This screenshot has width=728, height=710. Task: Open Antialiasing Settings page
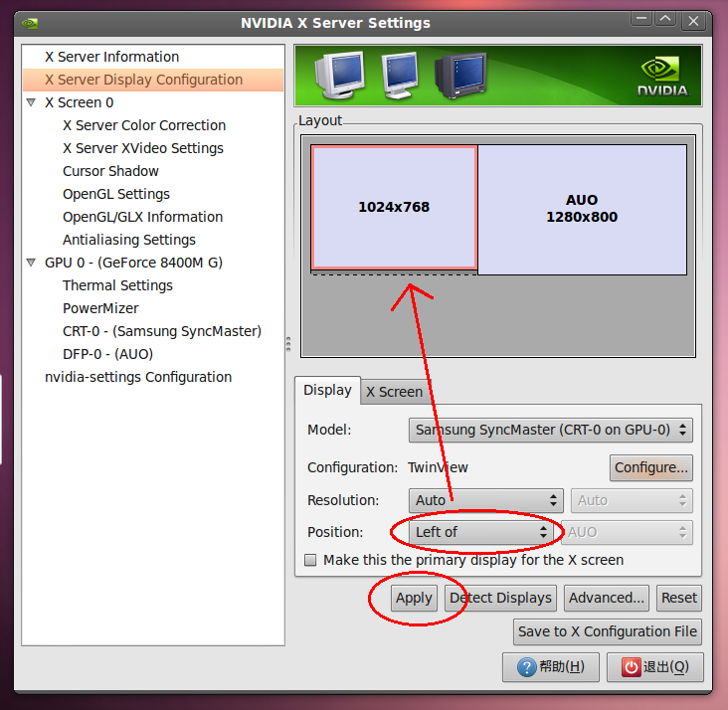click(x=129, y=240)
